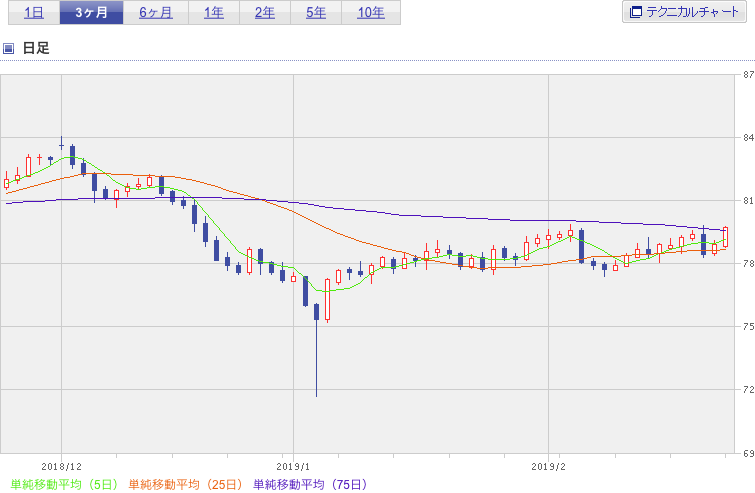Screen dimensions: 755x493
Task: Switch chart to 2年 period
Action: (x=265, y=13)
